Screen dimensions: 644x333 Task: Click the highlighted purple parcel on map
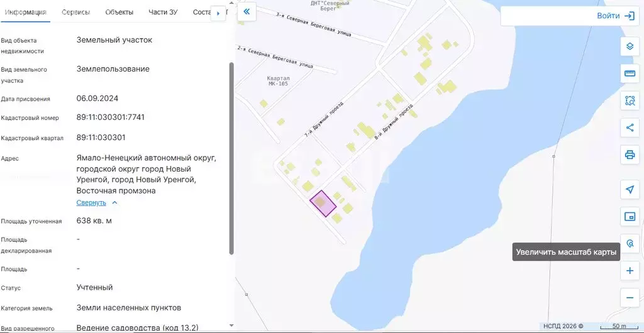323,204
